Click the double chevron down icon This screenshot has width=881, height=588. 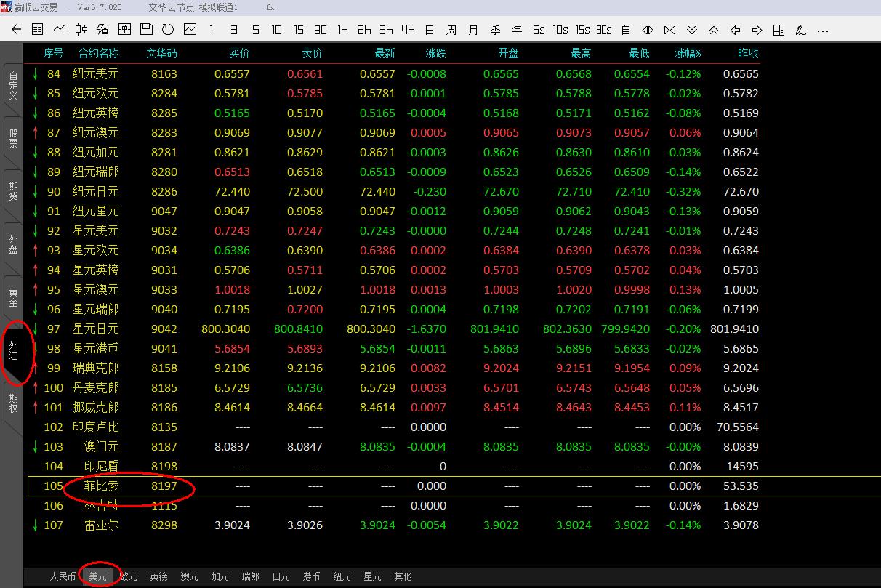click(x=692, y=30)
